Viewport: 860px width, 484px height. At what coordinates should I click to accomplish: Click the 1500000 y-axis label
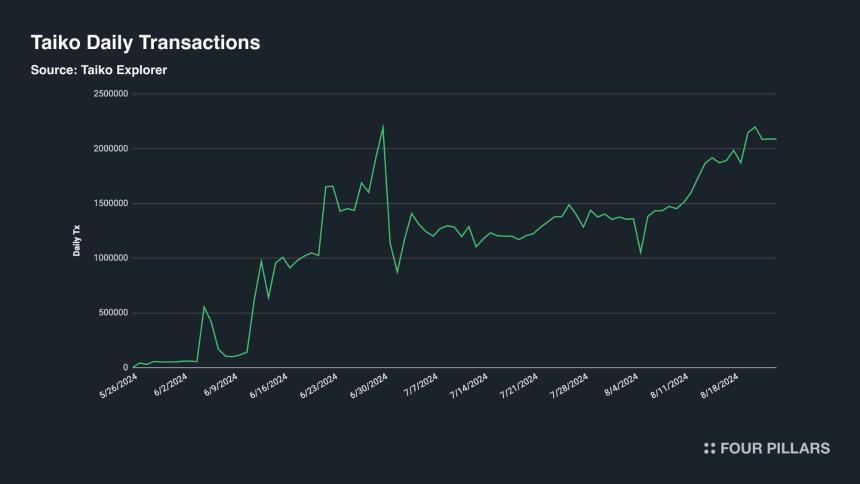pyautogui.click(x=111, y=204)
